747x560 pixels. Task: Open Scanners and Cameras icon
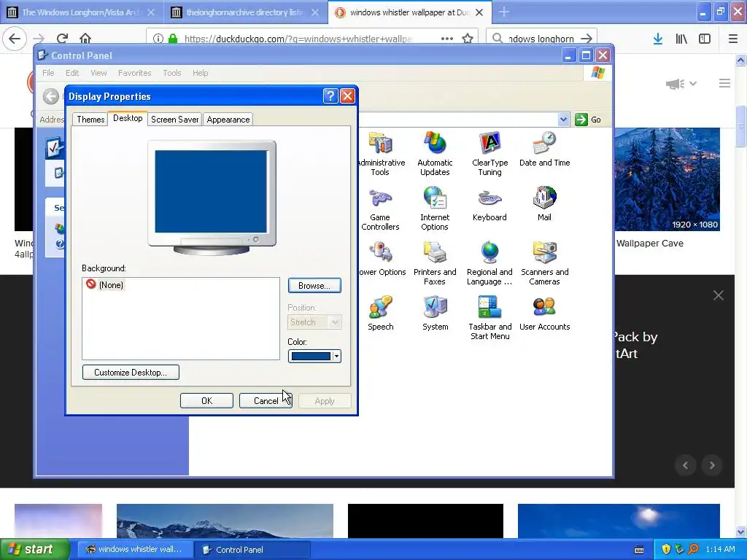coord(544,263)
